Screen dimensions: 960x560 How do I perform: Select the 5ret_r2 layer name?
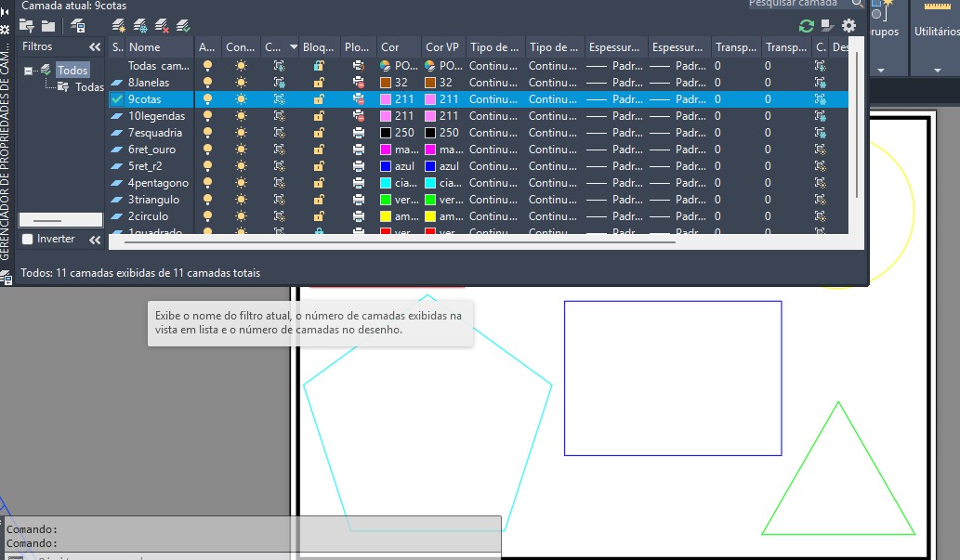tap(145, 166)
